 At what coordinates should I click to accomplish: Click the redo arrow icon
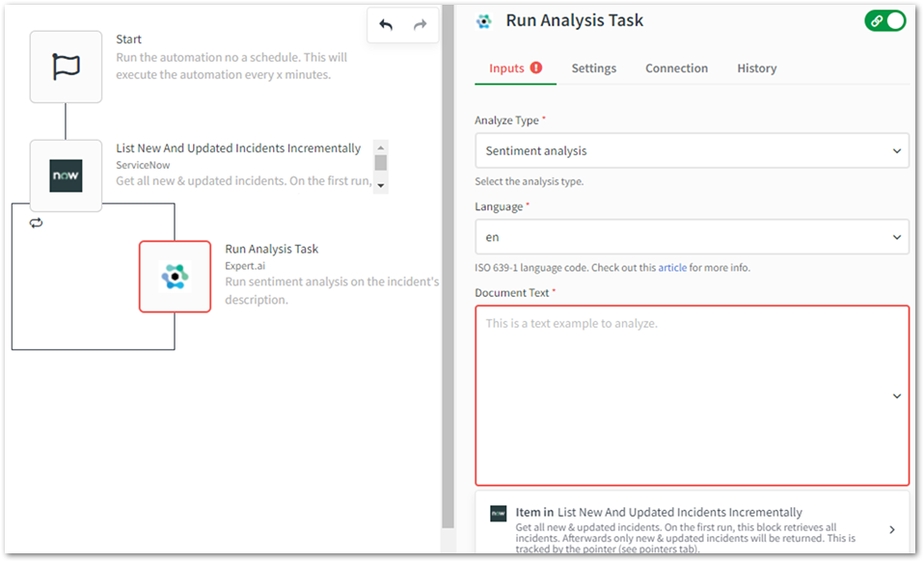[419, 26]
